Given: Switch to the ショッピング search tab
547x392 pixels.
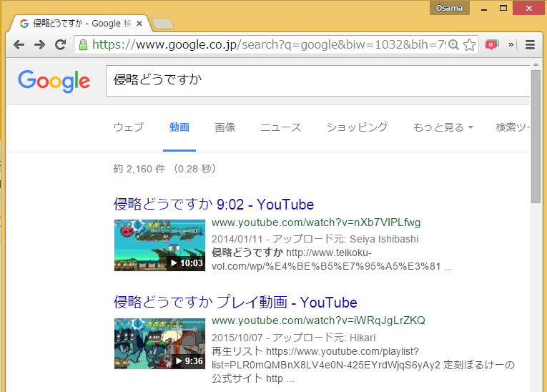Looking at the screenshot, I should (x=357, y=127).
